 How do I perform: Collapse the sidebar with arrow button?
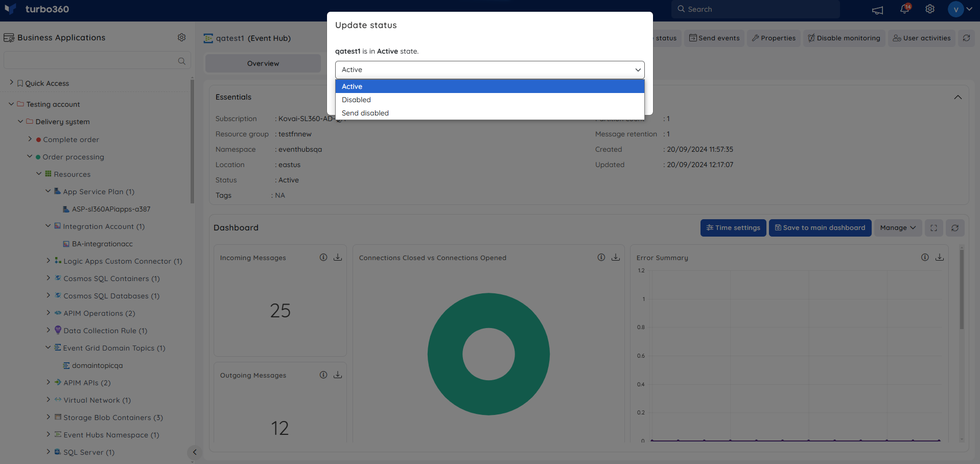pyautogui.click(x=194, y=452)
